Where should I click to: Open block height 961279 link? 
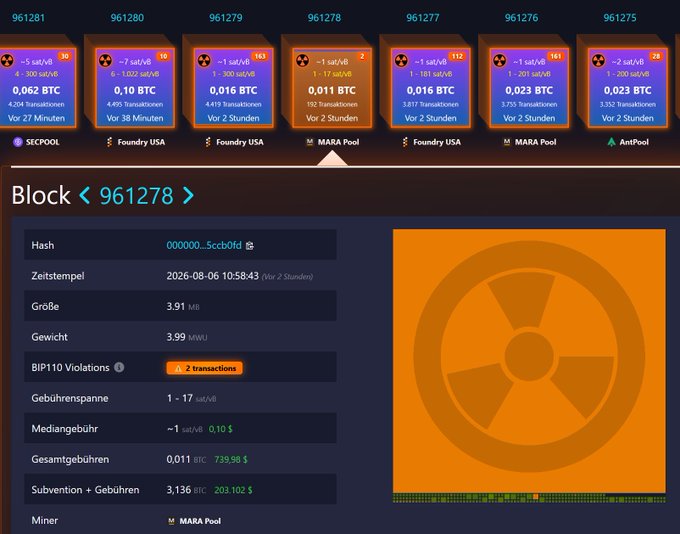[226, 18]
